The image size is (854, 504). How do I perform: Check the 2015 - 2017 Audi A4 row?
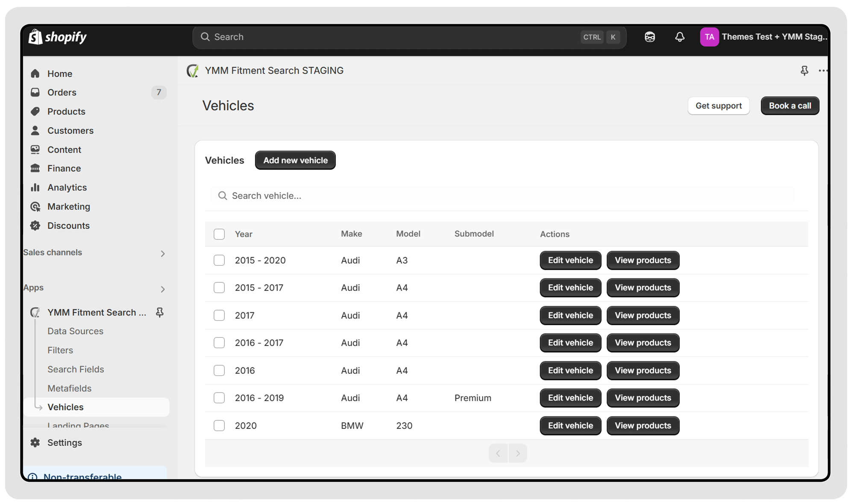(219, 287)
